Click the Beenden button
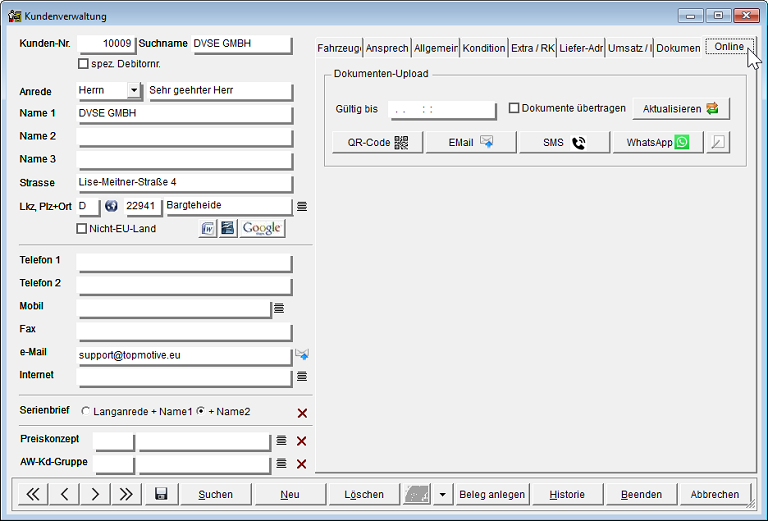The image size is (768, 521). [641, 494]
